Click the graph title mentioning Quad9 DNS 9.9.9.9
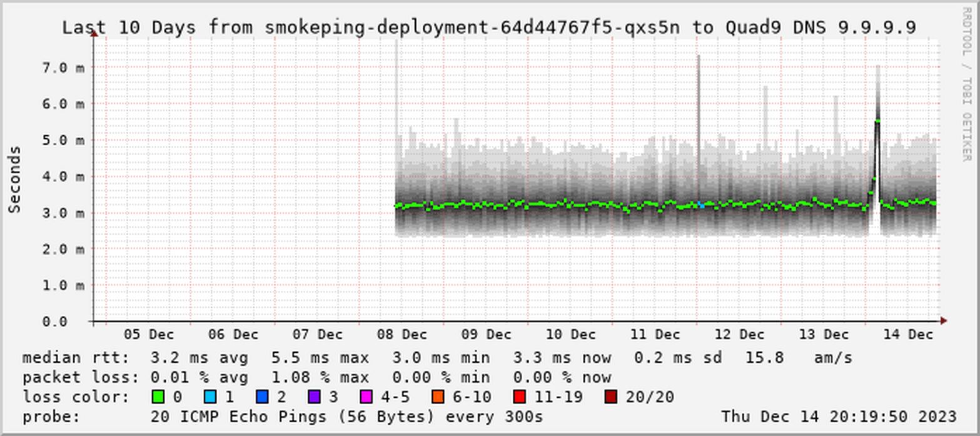980x436 pixels. tap(489, 28)
